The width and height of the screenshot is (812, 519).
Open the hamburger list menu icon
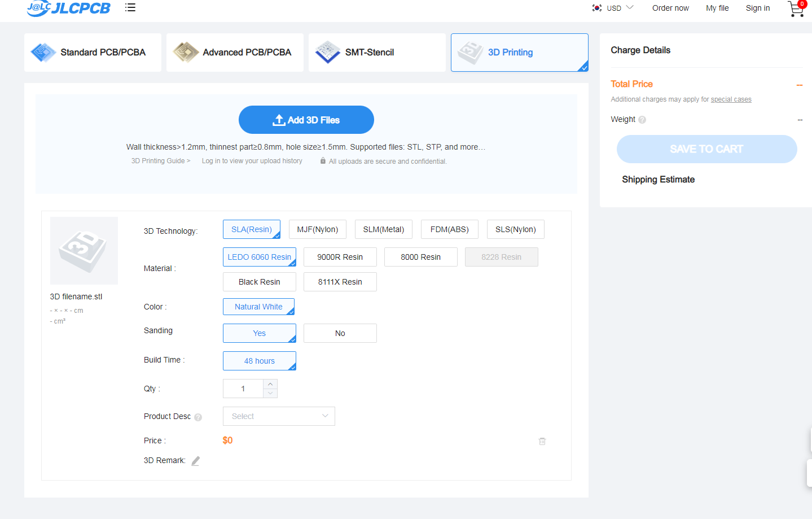(x=130, y=7)
